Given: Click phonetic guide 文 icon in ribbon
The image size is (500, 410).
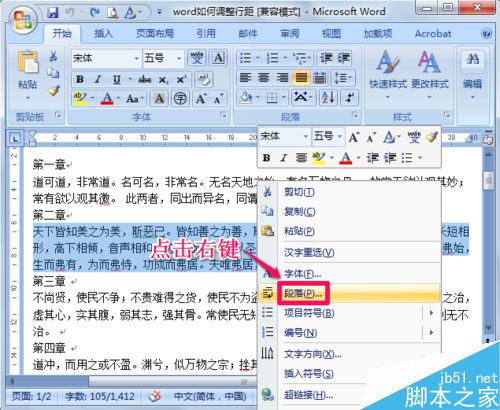Looking at the screenshot, I should point(197,58).
